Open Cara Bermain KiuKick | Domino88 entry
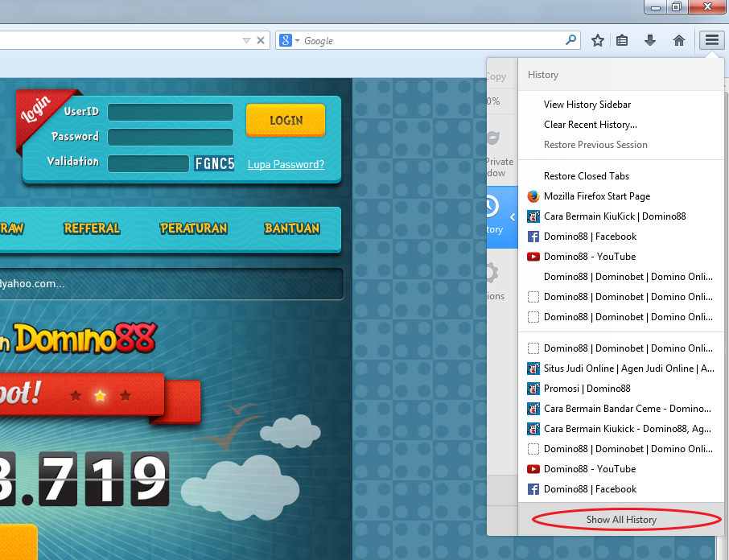 pyautogui.click(x=621, y=216)
